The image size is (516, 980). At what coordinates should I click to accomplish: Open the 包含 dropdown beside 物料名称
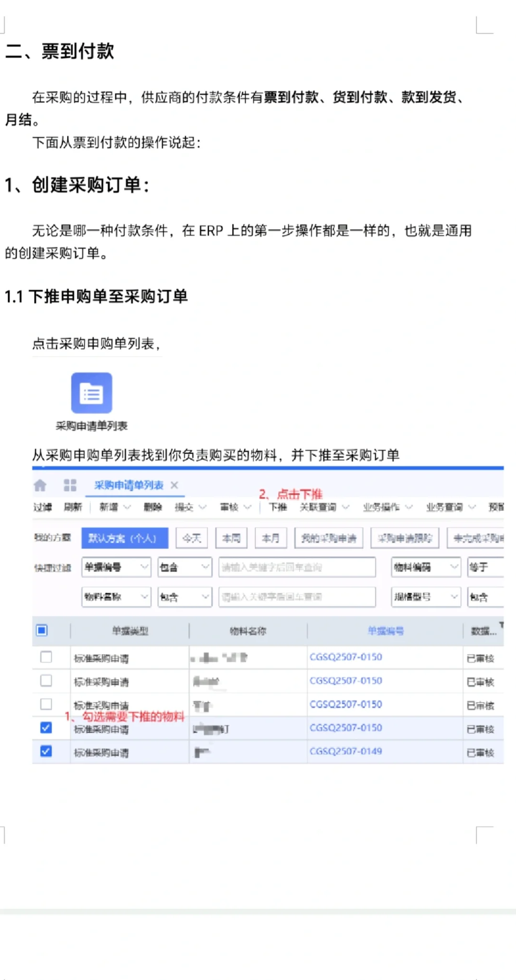click(185, 597)
